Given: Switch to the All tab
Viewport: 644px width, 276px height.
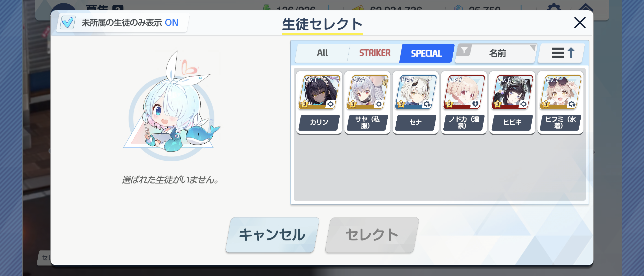Looking at the screenshot, I should tap(322, 53).
